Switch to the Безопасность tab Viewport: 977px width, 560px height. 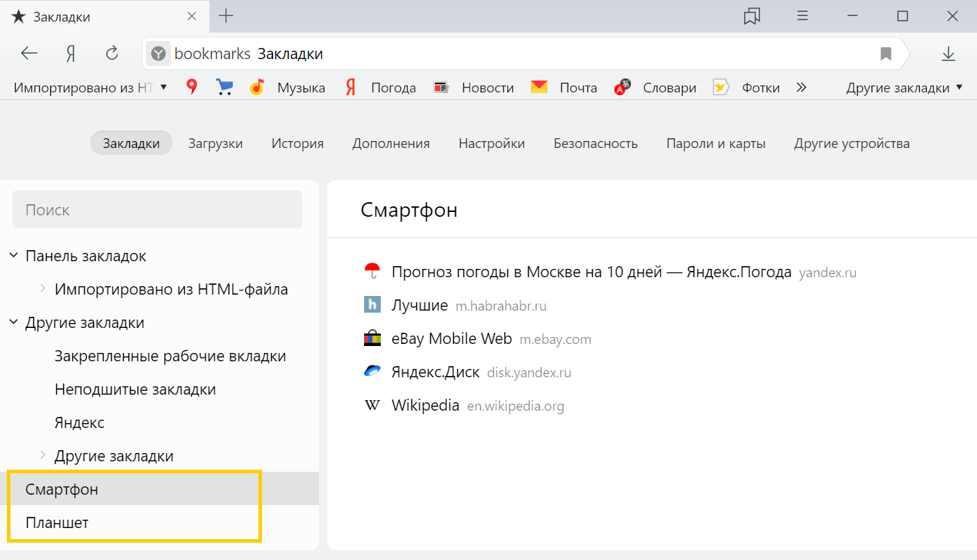[596, 144]
